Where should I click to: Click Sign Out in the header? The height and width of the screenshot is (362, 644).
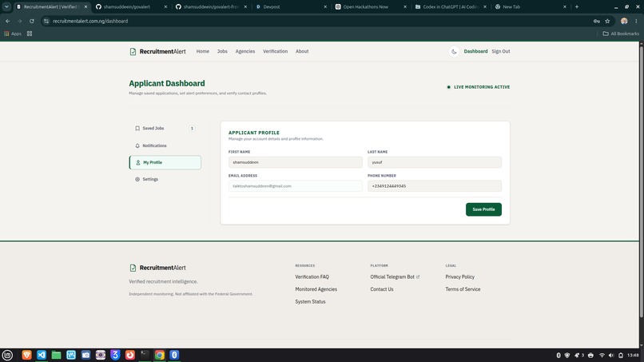click(501, 51)
